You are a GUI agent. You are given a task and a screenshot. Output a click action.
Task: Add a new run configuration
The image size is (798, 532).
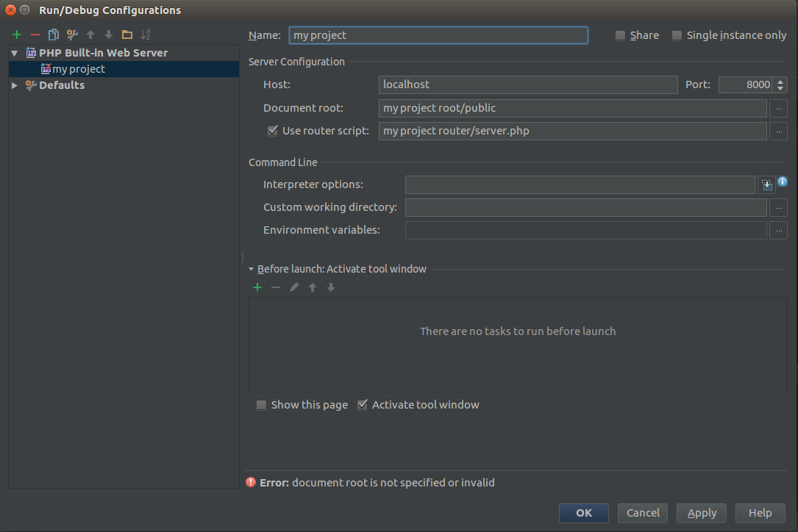click(17, 35)
